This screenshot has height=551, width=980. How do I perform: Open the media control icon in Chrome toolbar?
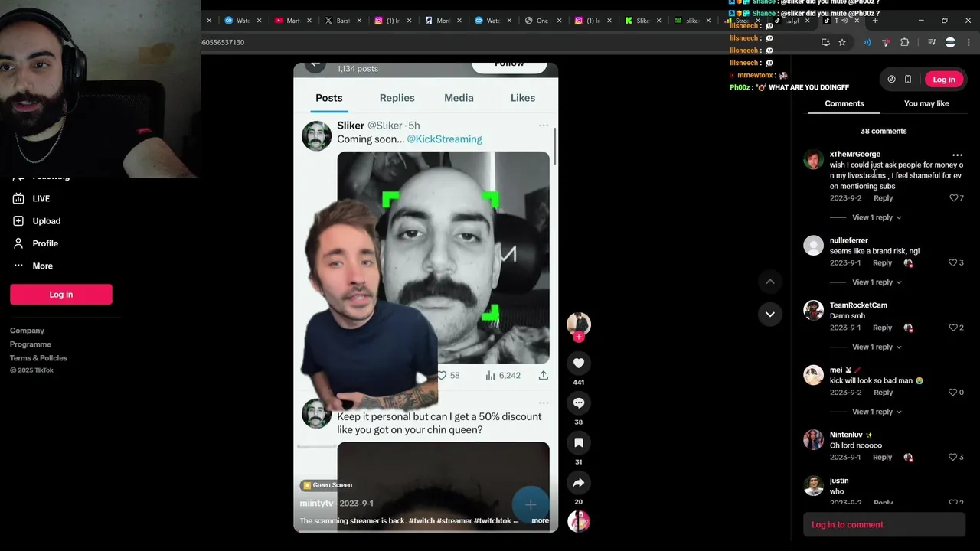[x=932, y=42]
